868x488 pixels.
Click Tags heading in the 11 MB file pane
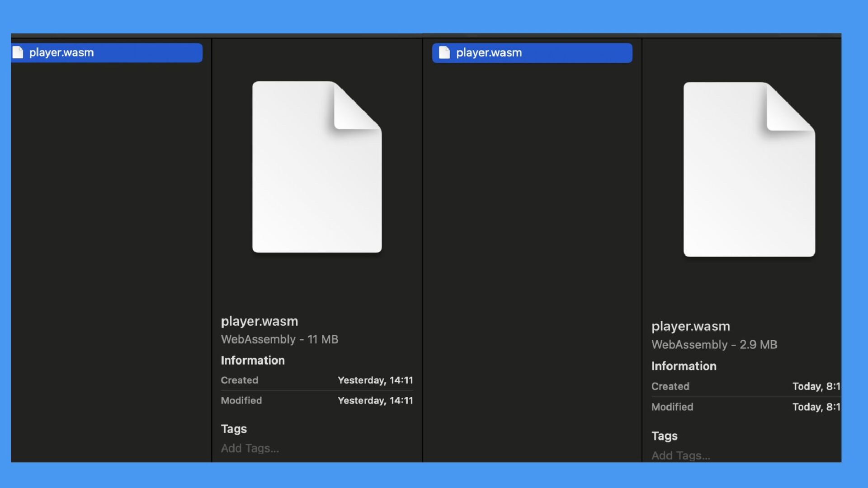(x=234, y=429)
